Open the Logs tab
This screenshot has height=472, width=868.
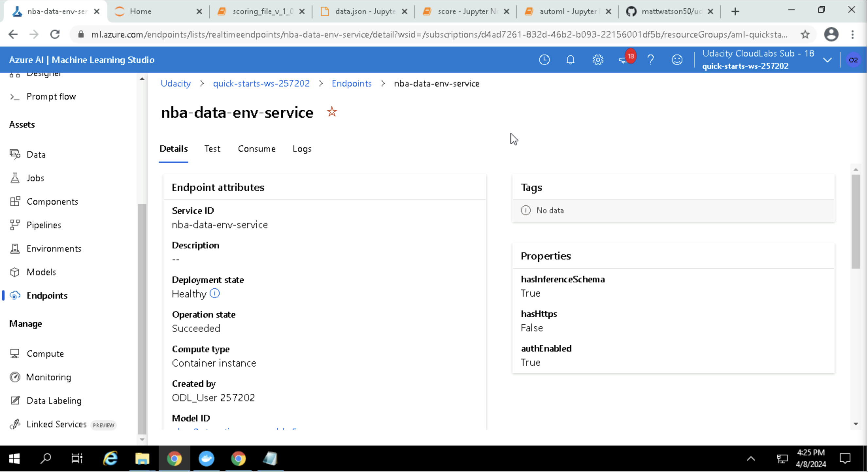302,149
